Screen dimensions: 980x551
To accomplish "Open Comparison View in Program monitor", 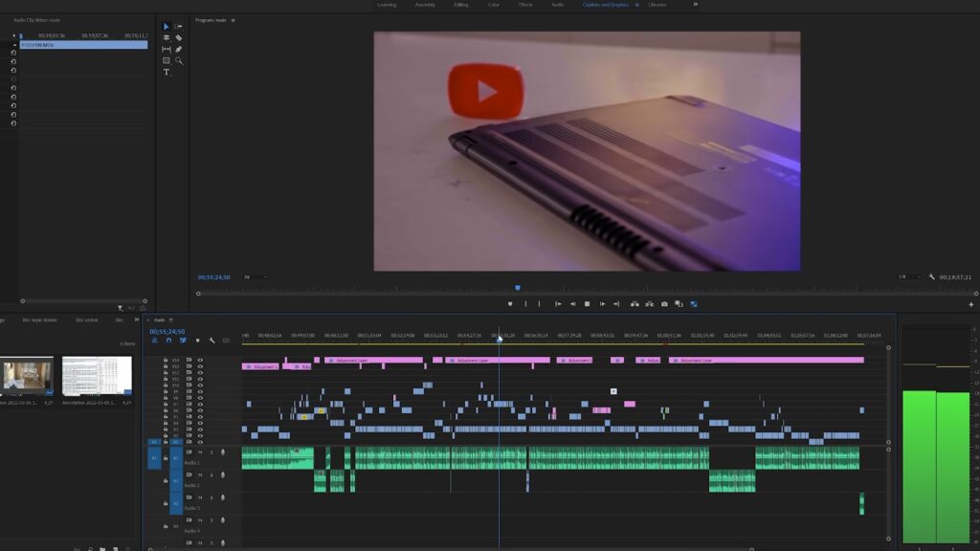I will point(679,304).
